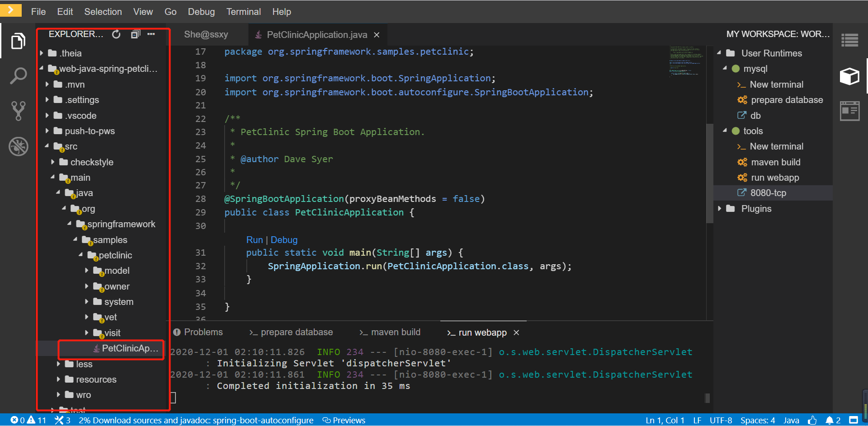868x426 pixels.
Task: Open the Explorer more actions ellipsis
Action: pyautogui.click(x=151, y=34)
